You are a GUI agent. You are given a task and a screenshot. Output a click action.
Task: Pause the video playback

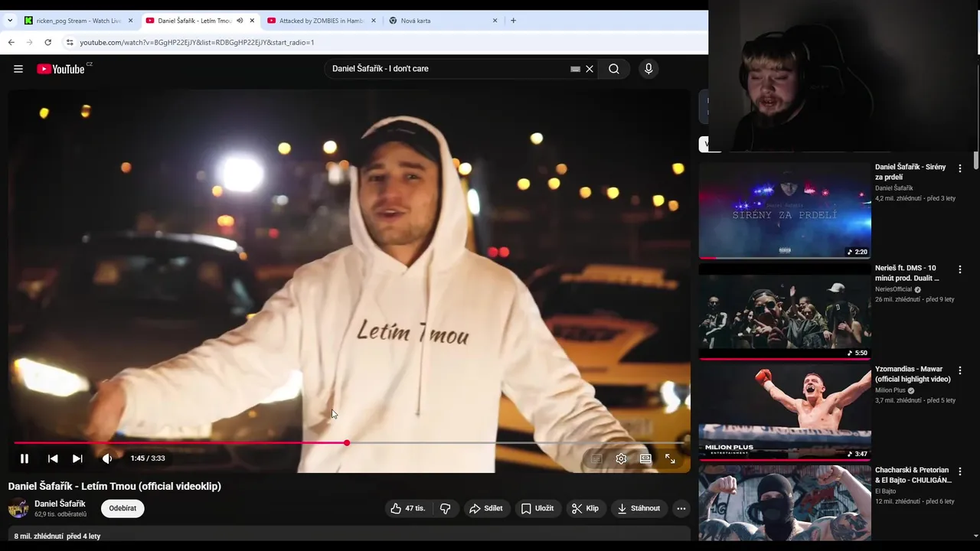(x=24, y=458)
